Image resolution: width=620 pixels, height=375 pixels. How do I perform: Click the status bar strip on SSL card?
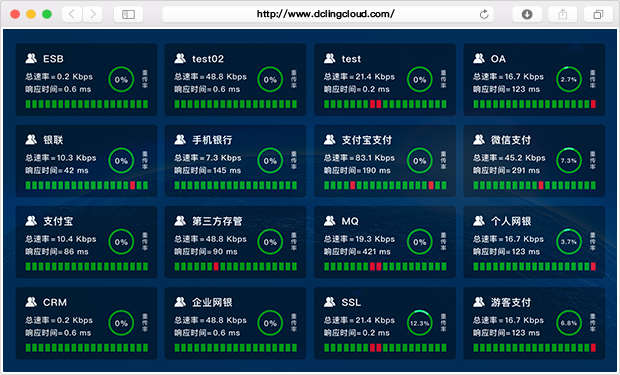(385, 348)
